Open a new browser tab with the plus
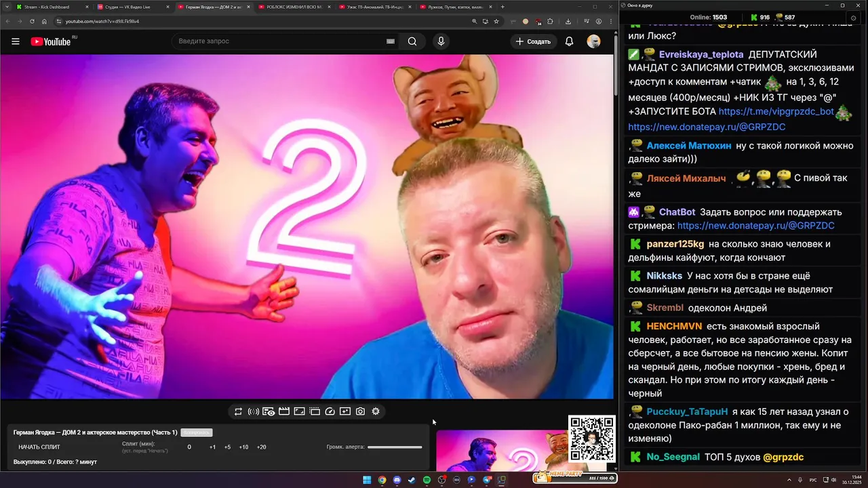This screenshot has width=868, height=488. point(502,7)
